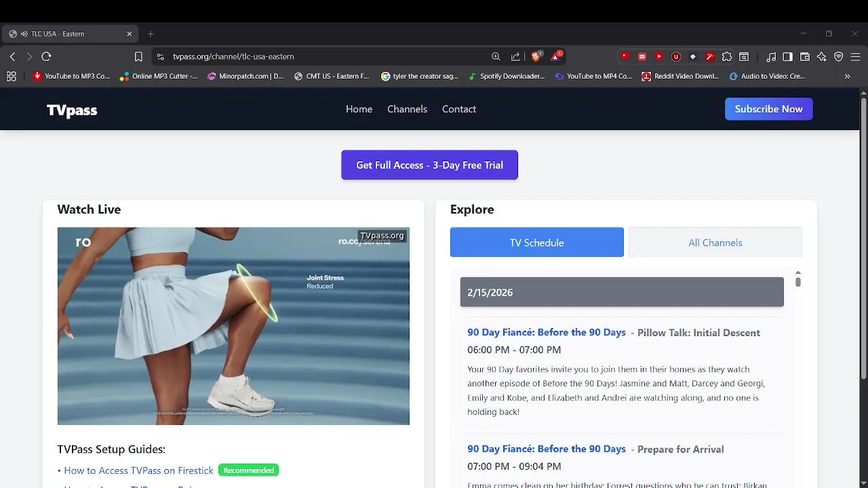This screenshot has height=488, width=868.
Task: Click the TVPass Setup Guides heading
Action: 111,449
